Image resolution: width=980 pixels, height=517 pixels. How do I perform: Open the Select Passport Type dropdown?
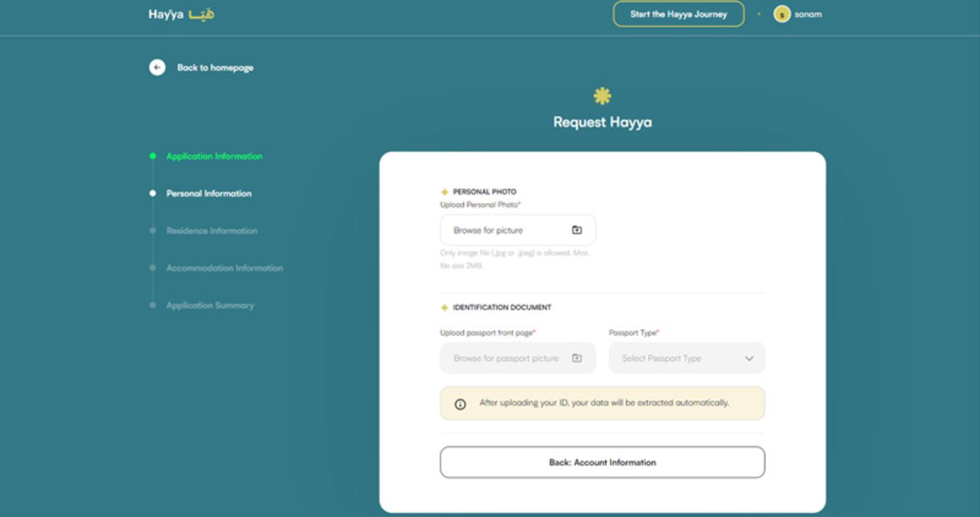click(687, 358)
